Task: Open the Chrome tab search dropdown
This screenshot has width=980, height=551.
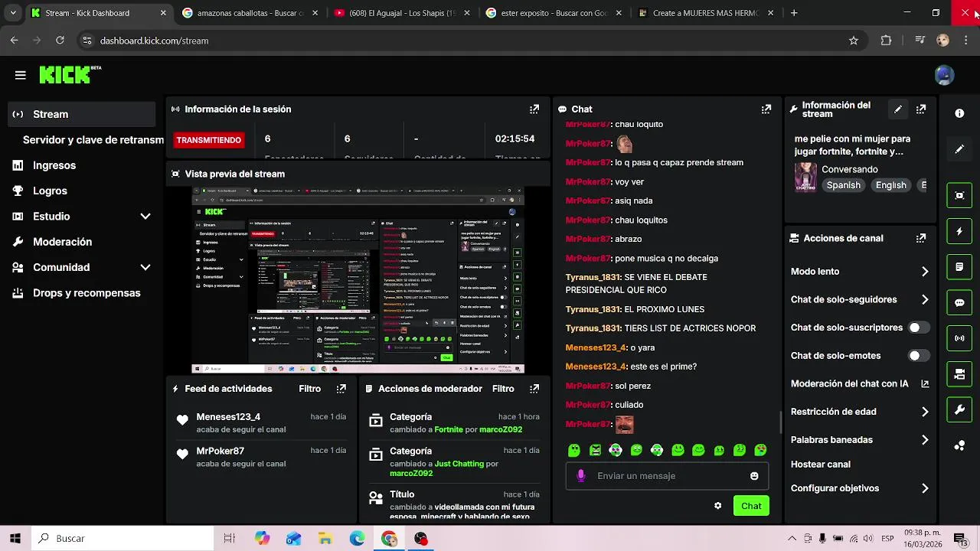Action: coord(12,13)
